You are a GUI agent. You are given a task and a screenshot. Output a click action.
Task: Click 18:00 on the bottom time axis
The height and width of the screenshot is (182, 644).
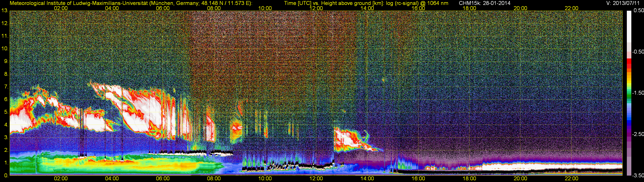click(x=469, y=179)
